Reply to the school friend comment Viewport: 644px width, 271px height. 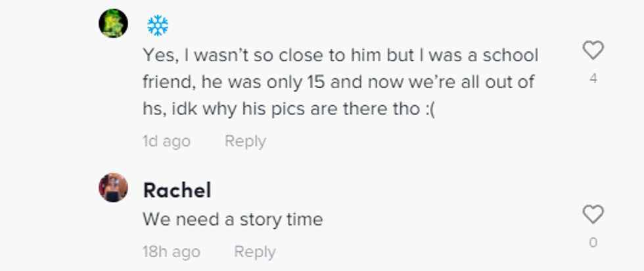[245, 141]
